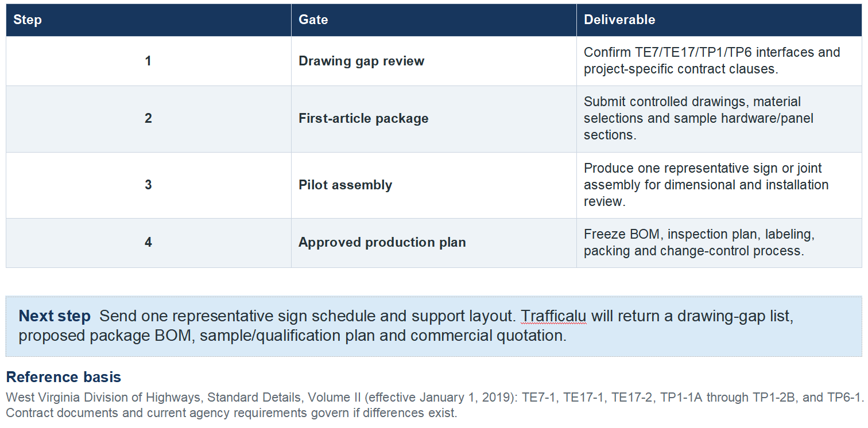868x428 pixels.
Task: Click the Submit controlled drawings deliverable text
Action: coord(699,118)
